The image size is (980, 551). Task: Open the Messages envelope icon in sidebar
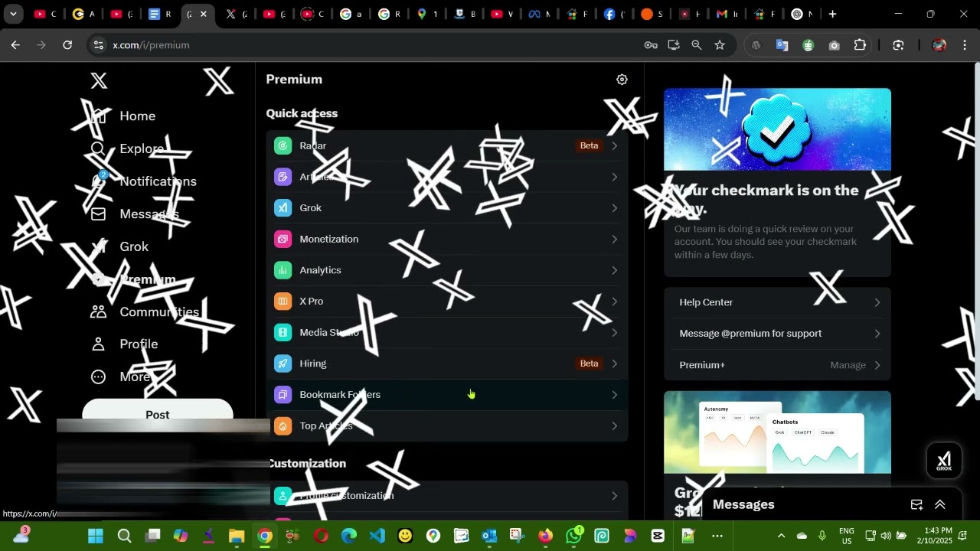click(x=99, y=214)
